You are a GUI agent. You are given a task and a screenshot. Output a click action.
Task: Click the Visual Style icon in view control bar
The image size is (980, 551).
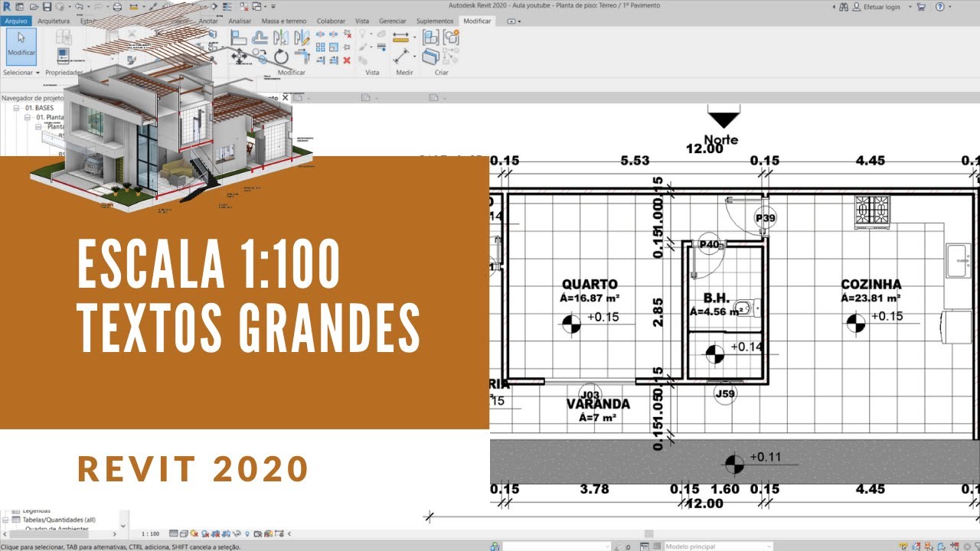click(184, 533)
